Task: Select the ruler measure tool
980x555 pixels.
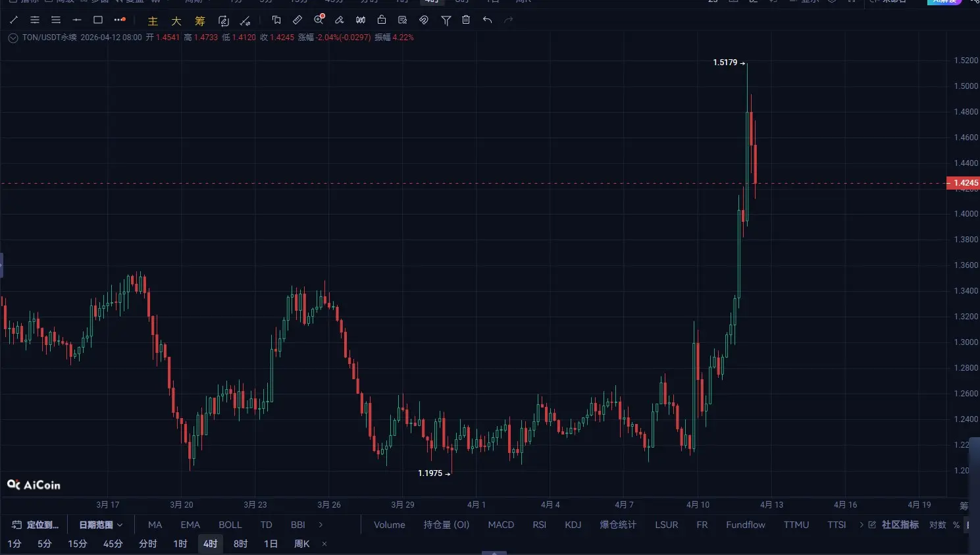Action: (x=297, y=20)
